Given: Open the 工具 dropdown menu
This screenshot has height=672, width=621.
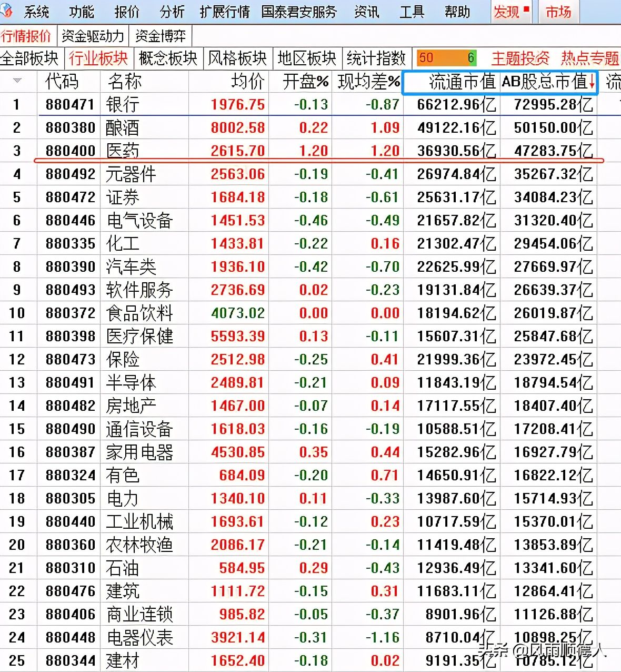Looking at the screenshot, I should [x=412, y=12].
